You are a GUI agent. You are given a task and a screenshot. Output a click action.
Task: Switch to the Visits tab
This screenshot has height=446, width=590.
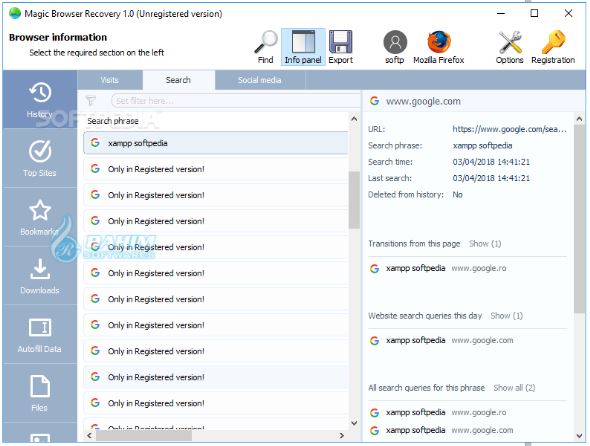tap(109, 80)
